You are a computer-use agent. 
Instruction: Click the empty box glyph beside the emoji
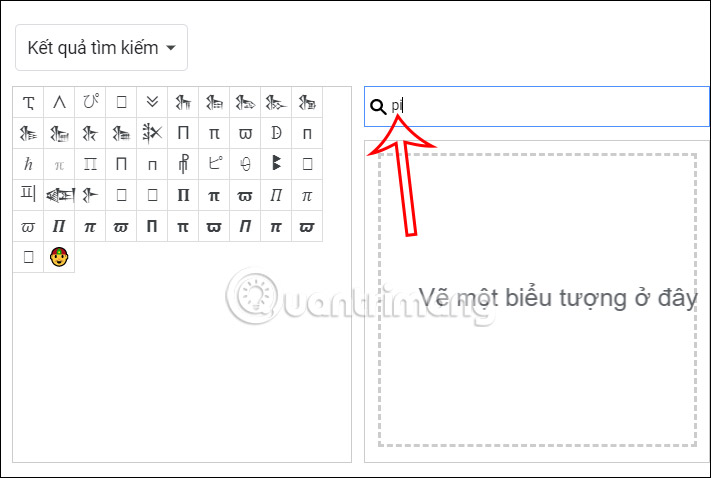point(28,257)
